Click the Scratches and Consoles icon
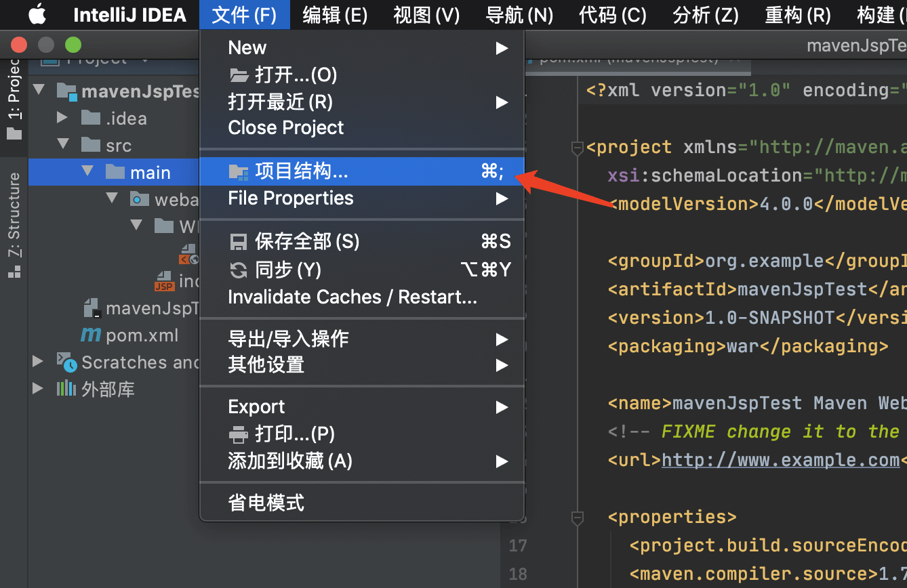The width and height of the screenshot is (907, 588). [66, 362]
